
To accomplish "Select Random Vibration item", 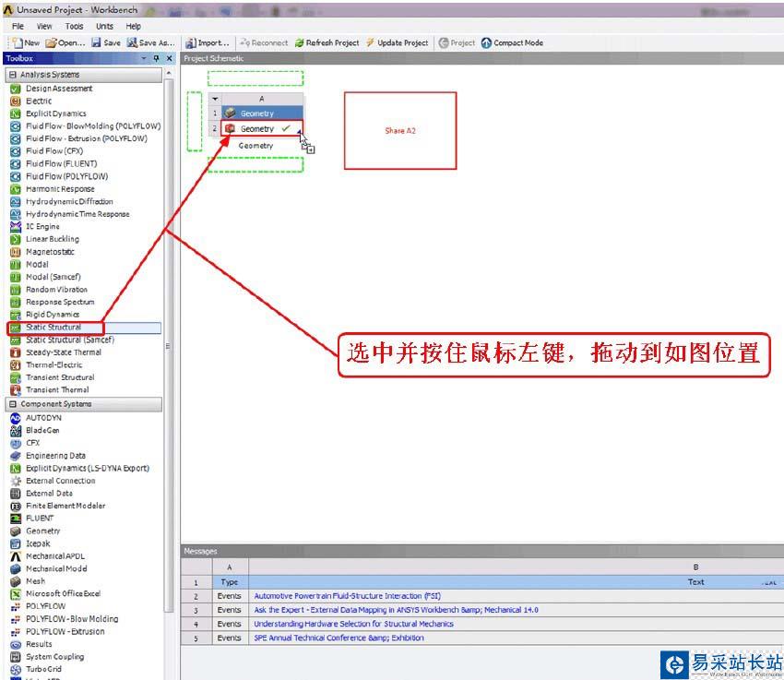I will coord(56,290).
